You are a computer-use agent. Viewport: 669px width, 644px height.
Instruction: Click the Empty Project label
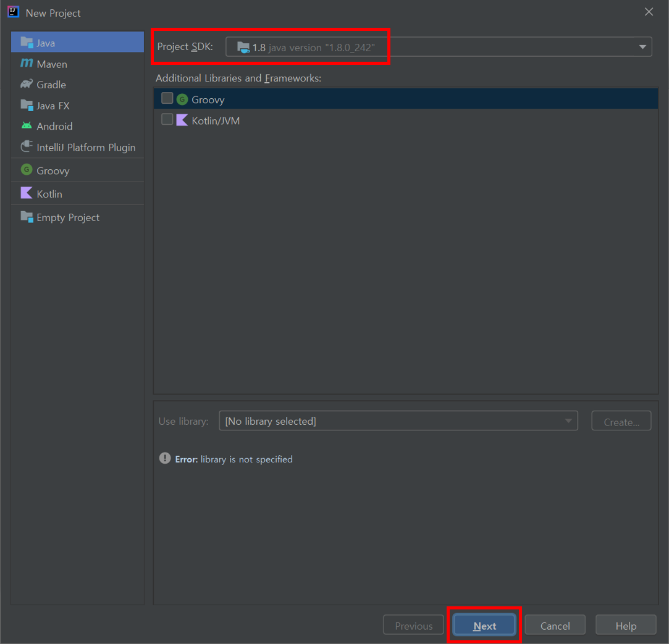pyautogui.click(x=68, y=218)
